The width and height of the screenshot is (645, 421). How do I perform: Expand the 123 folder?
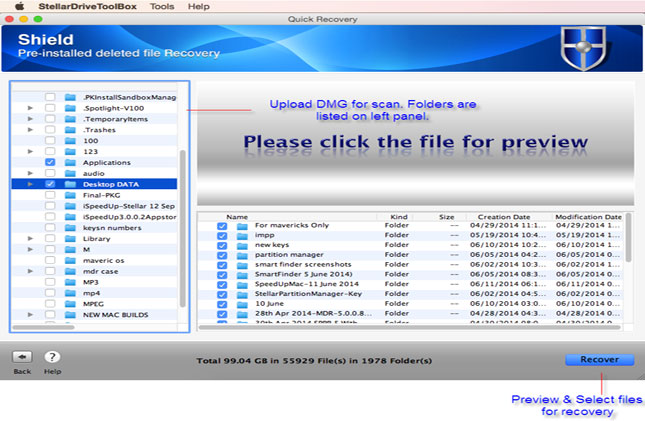pos(30,151)
